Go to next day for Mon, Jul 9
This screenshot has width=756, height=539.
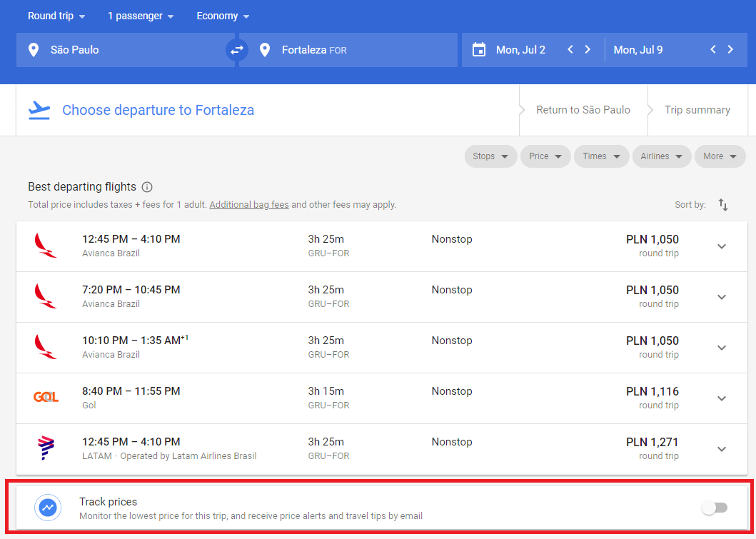pyautogui.click(x=730, y=49)
